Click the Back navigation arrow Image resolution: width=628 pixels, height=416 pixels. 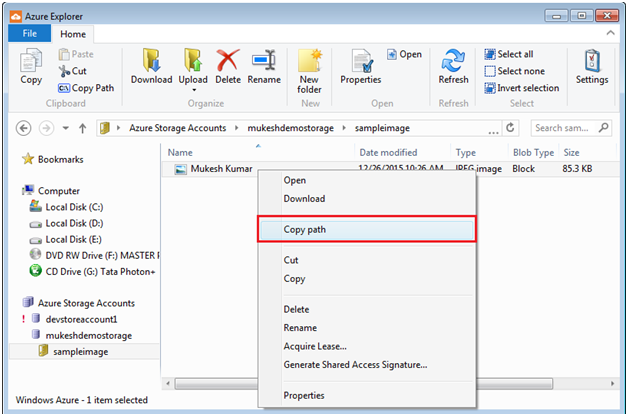click(x=23, y=128)
